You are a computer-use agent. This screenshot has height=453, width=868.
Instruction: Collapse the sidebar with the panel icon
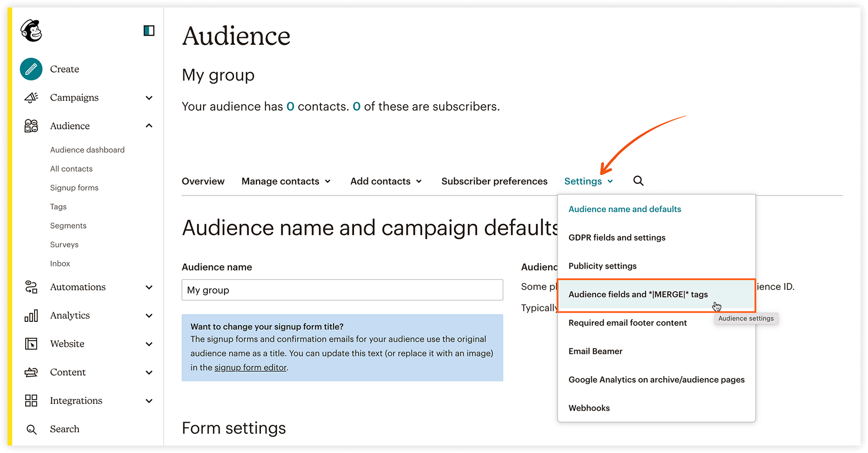click(x=149, y=30)
